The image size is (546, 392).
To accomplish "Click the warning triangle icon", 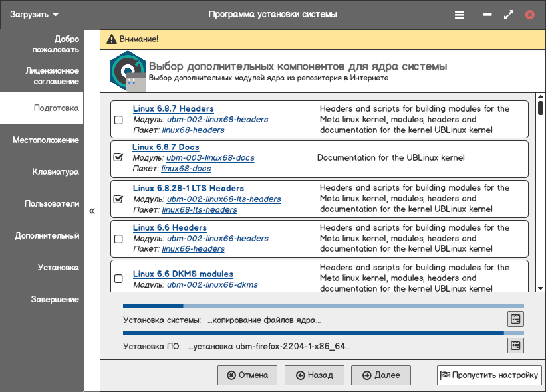I will coord(111,39).
